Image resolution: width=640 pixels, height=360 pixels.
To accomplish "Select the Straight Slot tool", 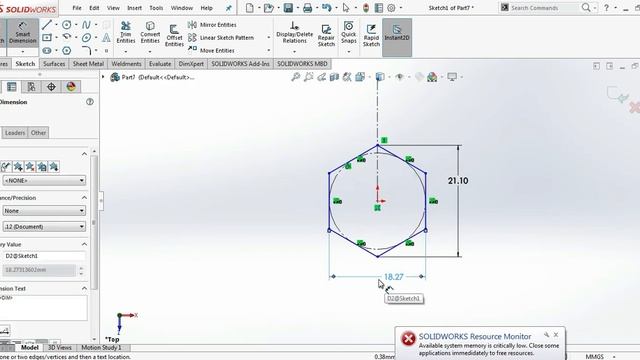I will (x=47, y=51).
